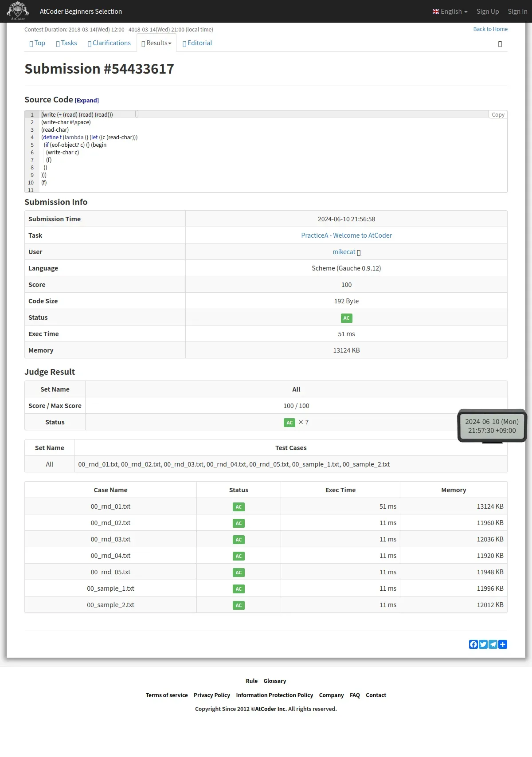Click the 13124 KB memory value in Submission Info
532x757 pixels.
click(x=346, y=350)
